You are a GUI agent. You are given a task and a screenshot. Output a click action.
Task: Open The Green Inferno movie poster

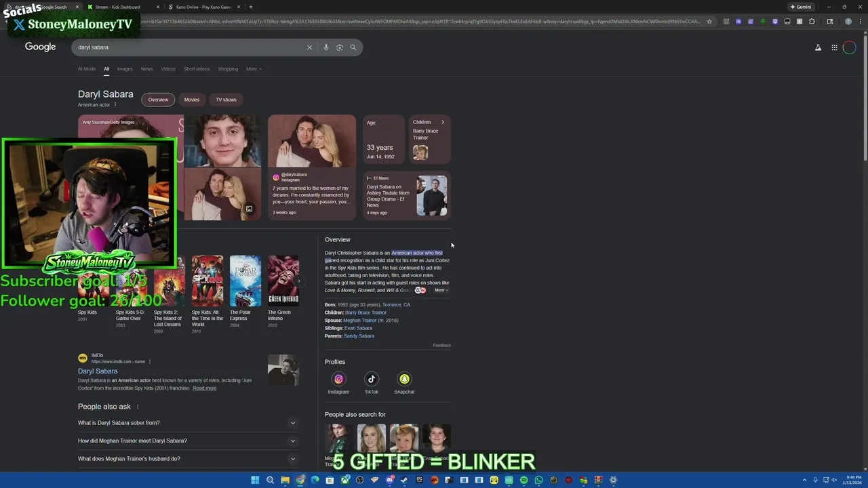tap(283, 281)
